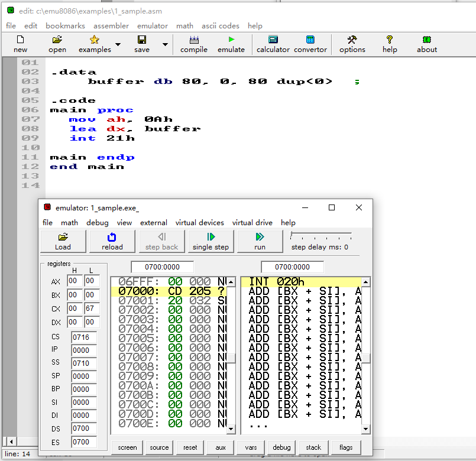
Task: Run the program in emulator
Action: click(260, 241)
